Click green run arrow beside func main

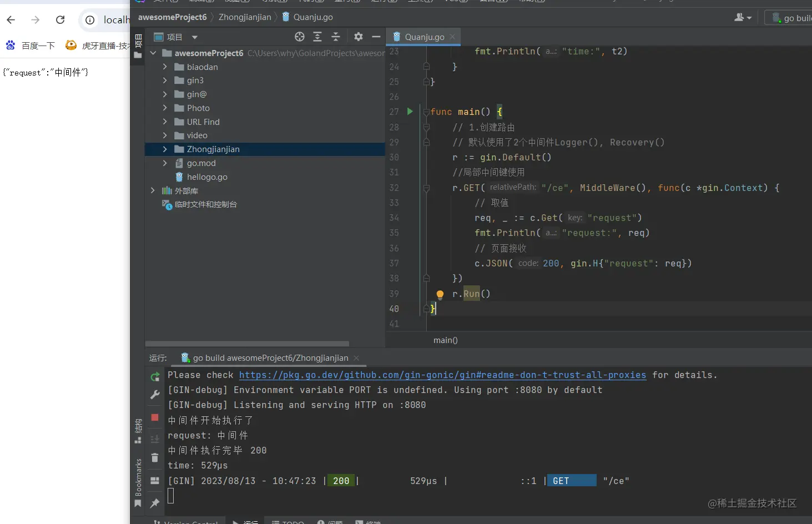click(x=410, y=112)
